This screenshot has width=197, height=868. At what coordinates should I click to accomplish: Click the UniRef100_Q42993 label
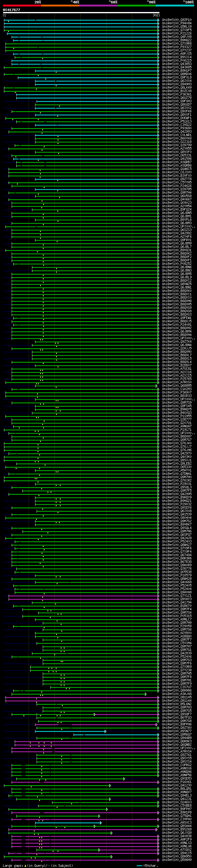pyautogui.click(x=177, y=132)
